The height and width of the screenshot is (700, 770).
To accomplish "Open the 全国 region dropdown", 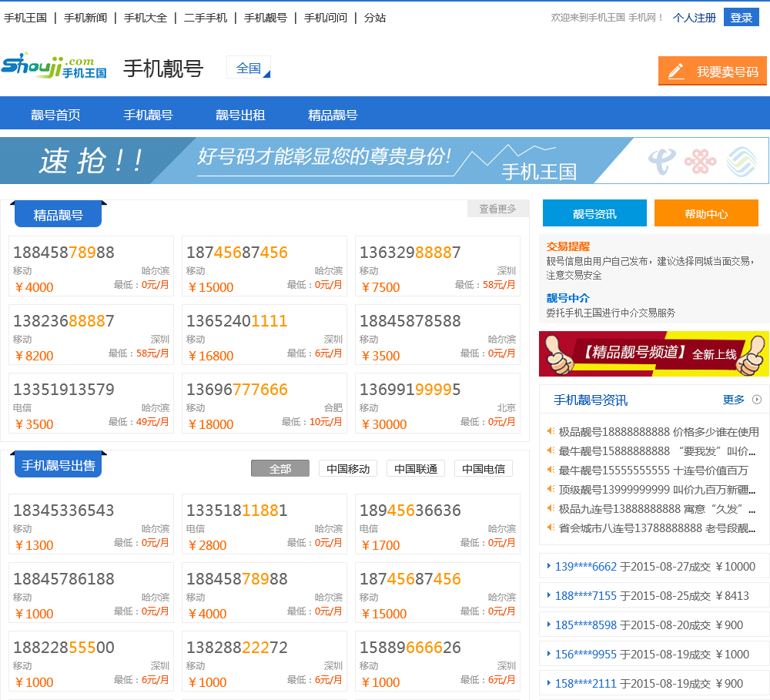I will pyautogui.click(x=249, y=68).
